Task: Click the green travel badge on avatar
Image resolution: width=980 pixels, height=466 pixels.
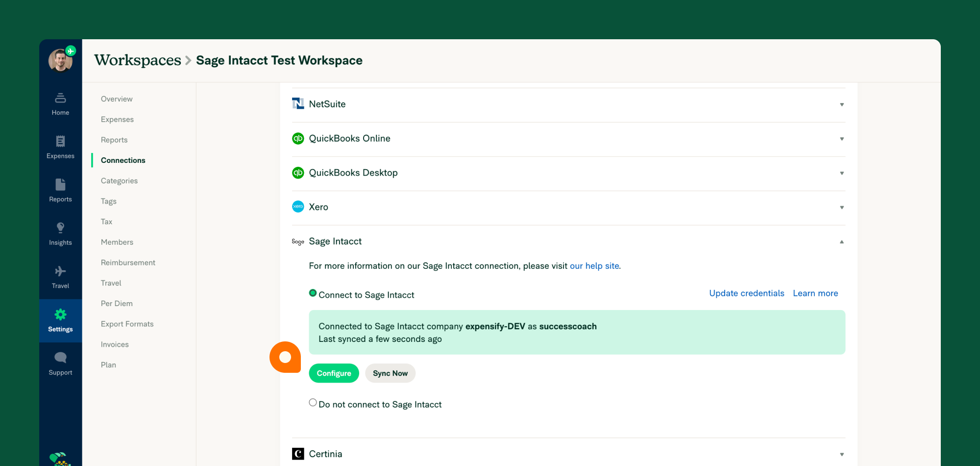Action: coord(71,51)
